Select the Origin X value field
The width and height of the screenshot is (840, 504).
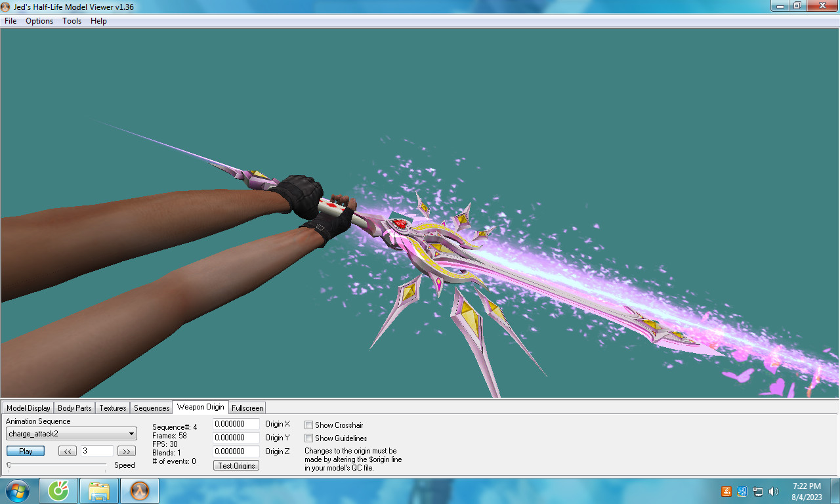(x=236, y=424)
